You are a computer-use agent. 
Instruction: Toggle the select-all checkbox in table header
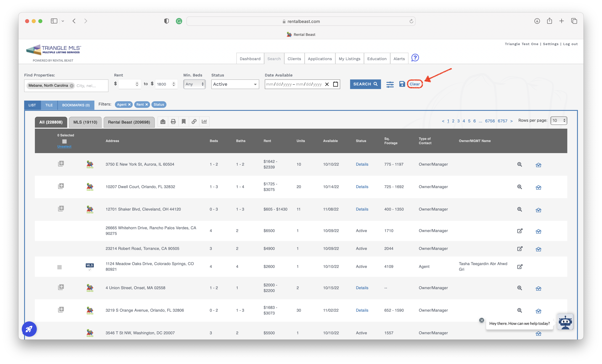(64, 141)
